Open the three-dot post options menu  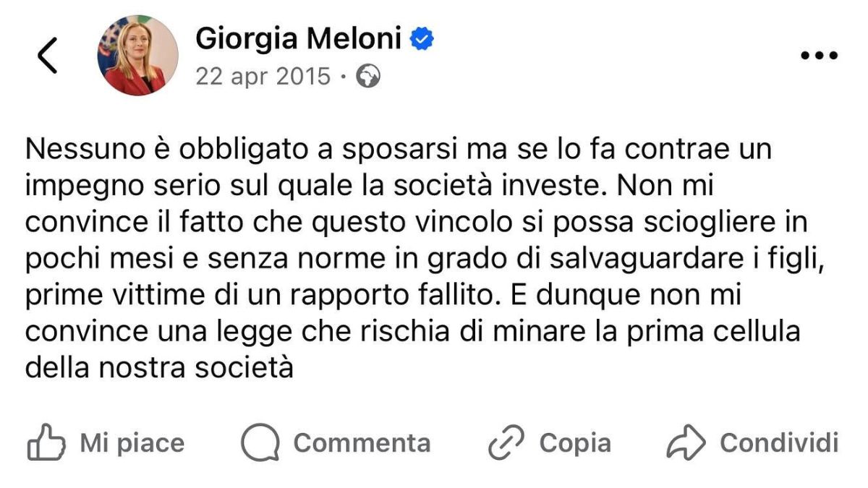(x=819, y=56)
